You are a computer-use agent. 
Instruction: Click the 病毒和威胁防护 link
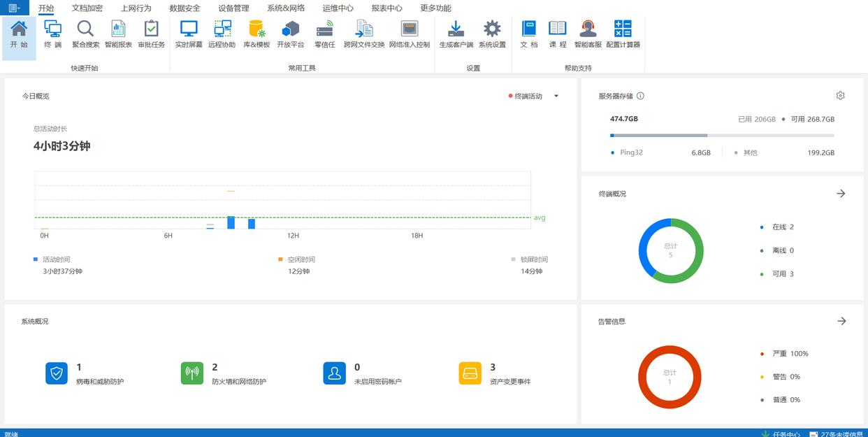(100, 382)
